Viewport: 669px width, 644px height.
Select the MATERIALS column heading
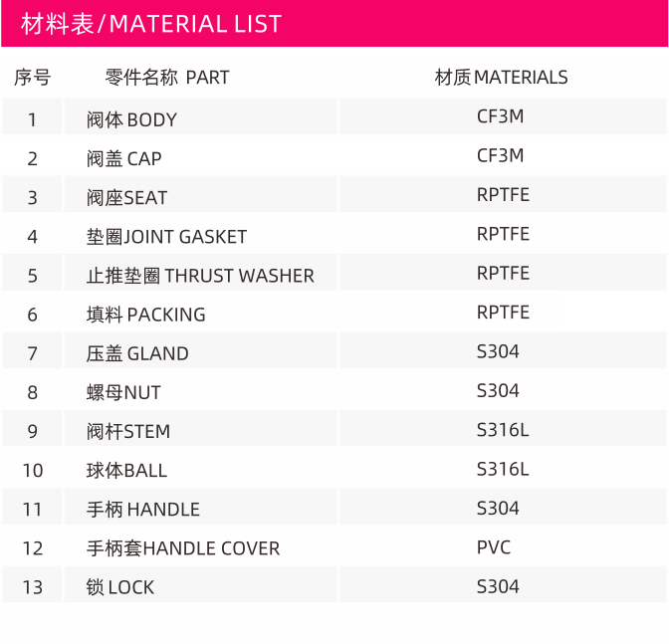click(502, 78)
